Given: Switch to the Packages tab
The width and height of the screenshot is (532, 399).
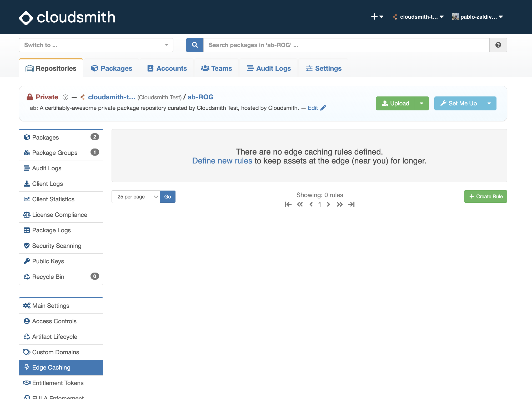Looking at the screenshot, I should (x=112, y=68).
